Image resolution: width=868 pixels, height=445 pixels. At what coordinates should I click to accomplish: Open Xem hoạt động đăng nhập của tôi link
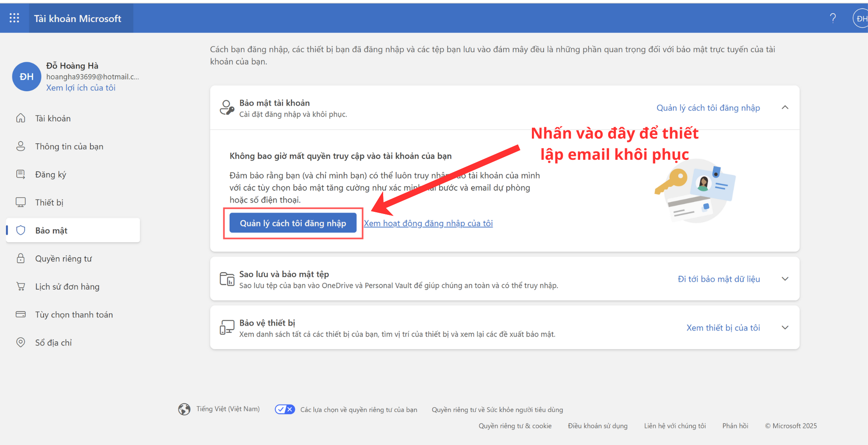pyautogui.click(x=428, y=223)
